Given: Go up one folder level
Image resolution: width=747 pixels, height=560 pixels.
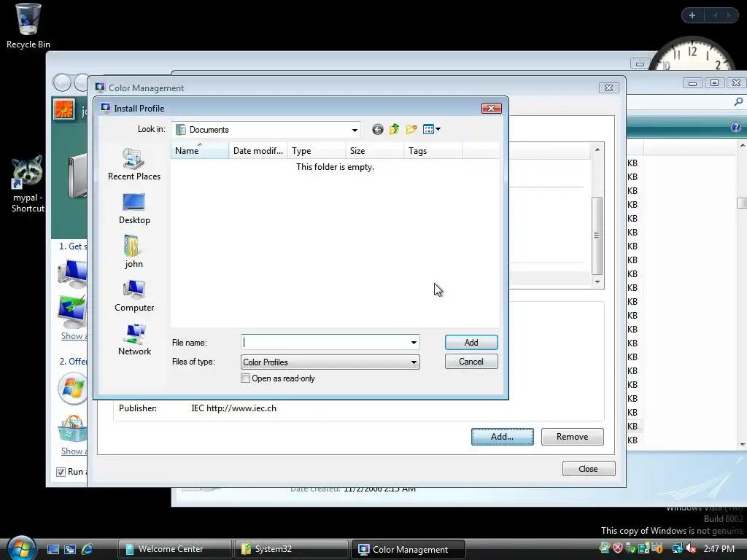Looking at the screenshot, I should click(x=395, y=130).
